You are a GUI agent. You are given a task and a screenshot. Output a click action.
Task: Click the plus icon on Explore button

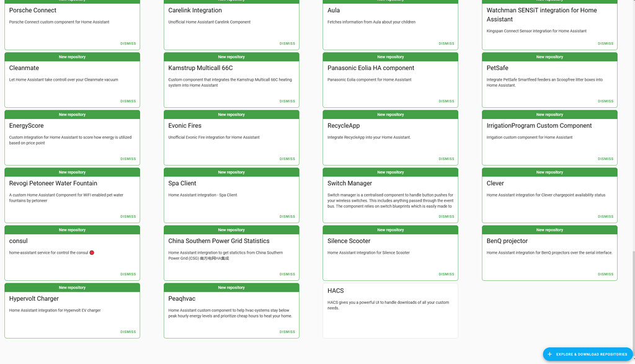(549, 354)
